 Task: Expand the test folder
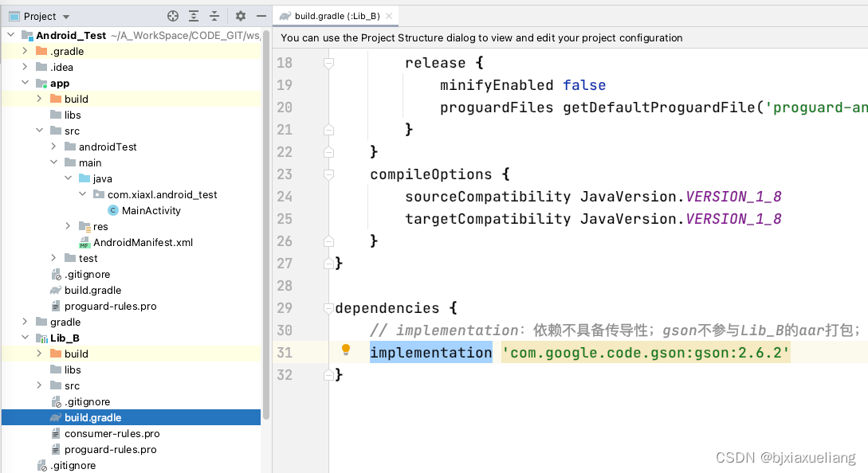(x=53, y=258)
